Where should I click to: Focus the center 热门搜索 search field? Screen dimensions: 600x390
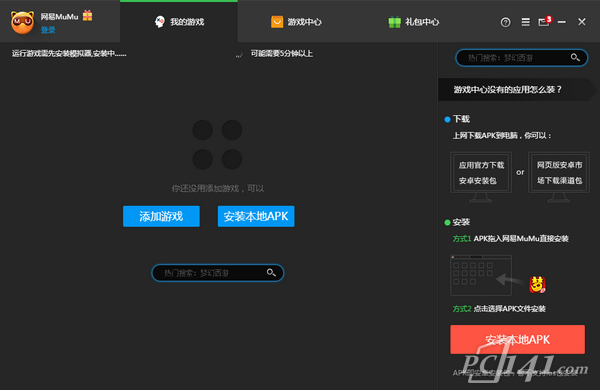218,273
